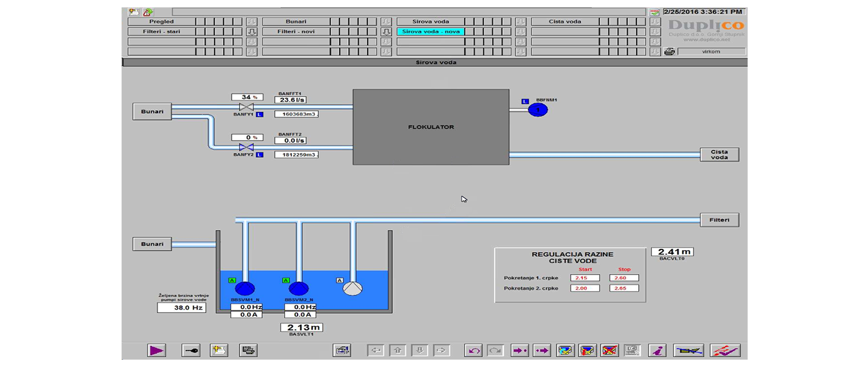Click the sticky note icon in bottom toolbar
Screen dimensions: 868x367
219,350
